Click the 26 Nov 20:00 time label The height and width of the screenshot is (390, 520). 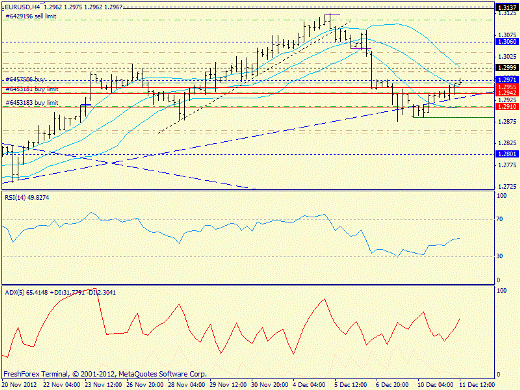(x=145, y=385)
